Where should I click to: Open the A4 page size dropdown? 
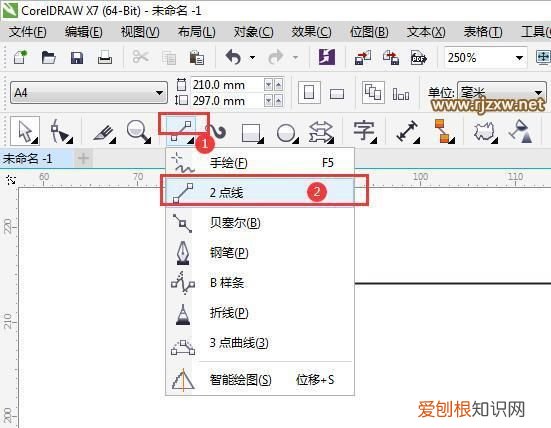(x=159, y=93)
